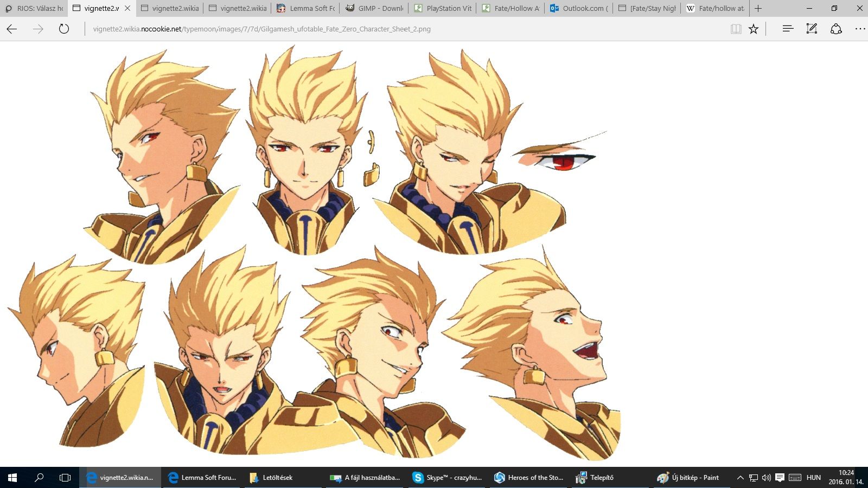
Task: Make a Web Note
Action: click(x=812, y=29)
